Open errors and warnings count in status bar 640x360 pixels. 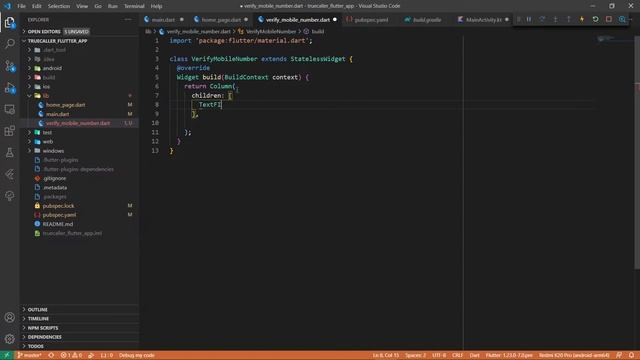(x=71, y=355)
